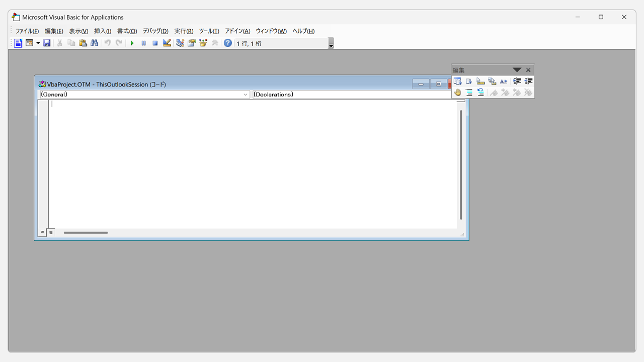Click the Complete Word icon in 編集 toolbar
The width and height of the screenshot is (644, 362).
[504, 81]
